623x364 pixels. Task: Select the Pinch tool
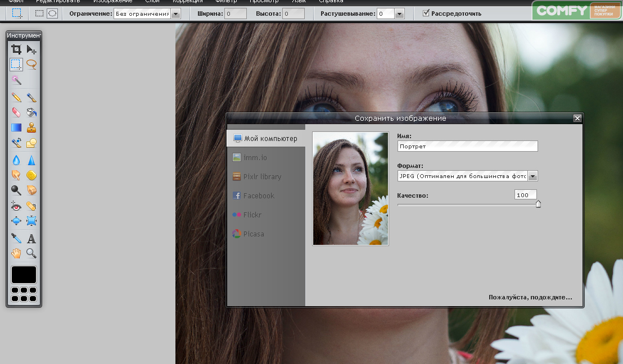click(x=31, y=221)
